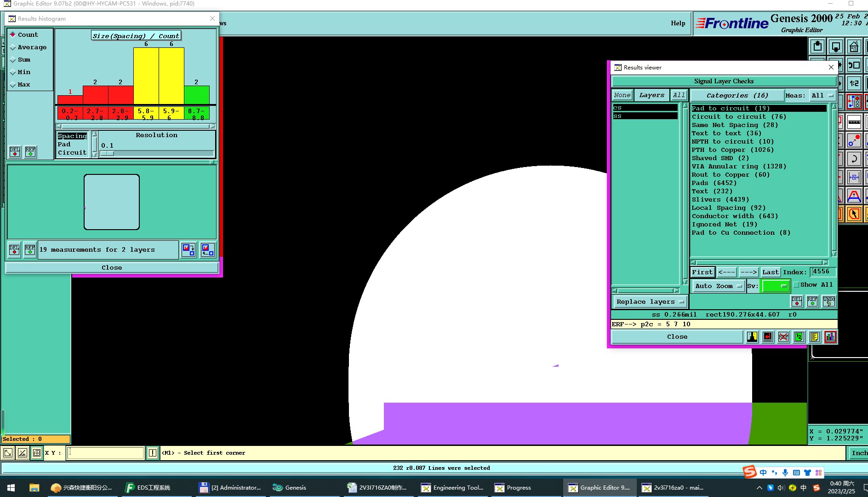868x497 pixels.
Task: Click the home view icon in right toolbar
Action: click(x=854, y=46)
